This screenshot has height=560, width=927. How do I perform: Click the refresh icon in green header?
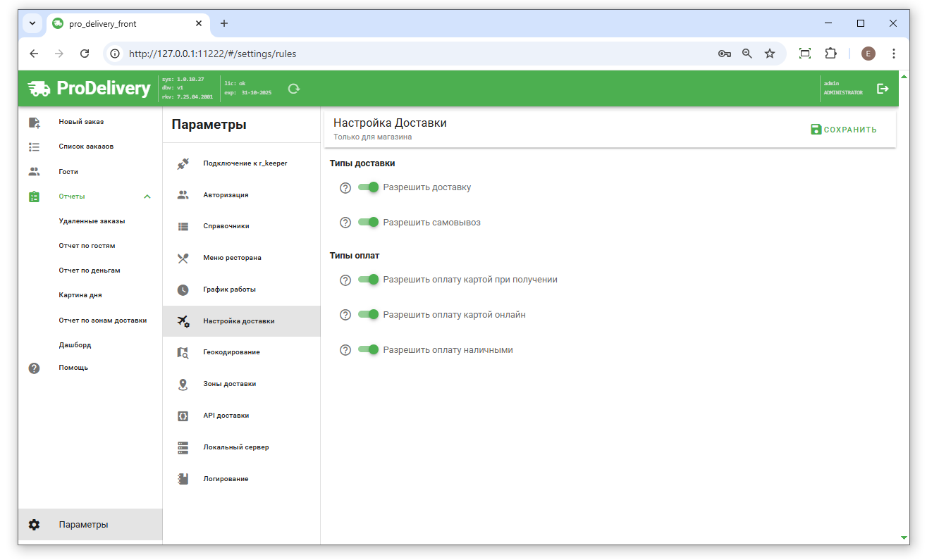pos(294,89)
